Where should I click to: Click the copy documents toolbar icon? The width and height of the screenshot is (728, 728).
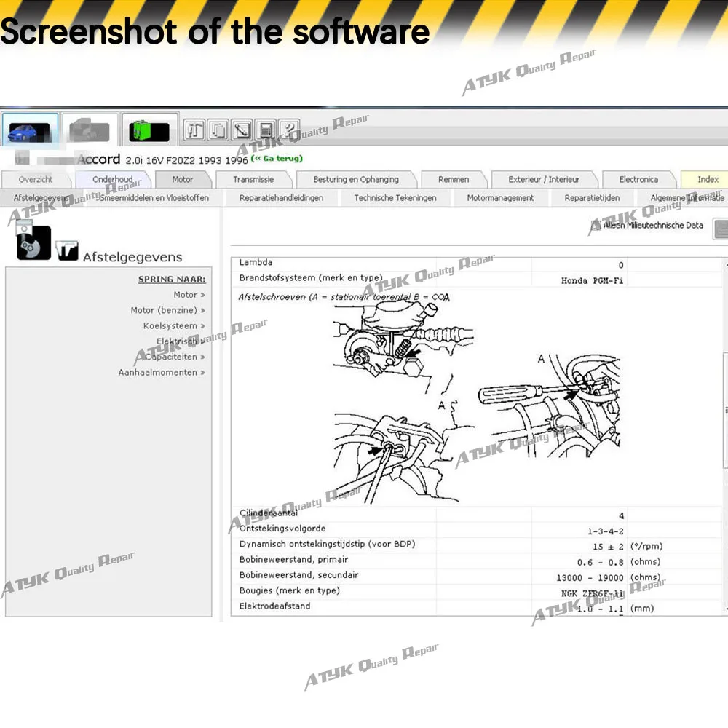218,130
